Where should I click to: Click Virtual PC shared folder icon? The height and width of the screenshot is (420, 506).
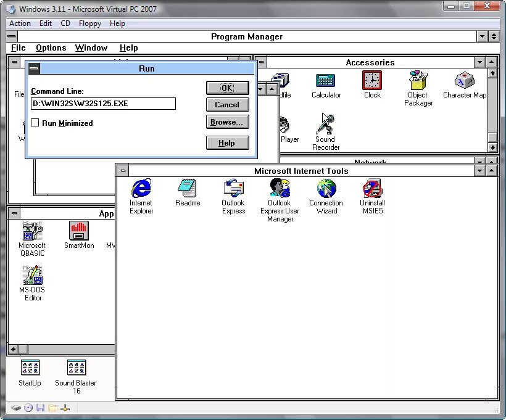[x=52, y=408]
